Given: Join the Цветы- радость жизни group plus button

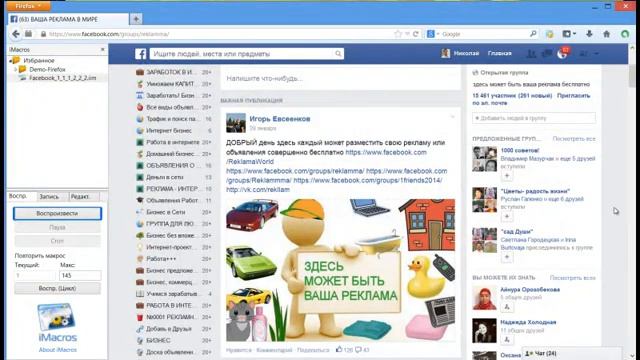Looking at the screenshot, I should (x=507, y=216).
